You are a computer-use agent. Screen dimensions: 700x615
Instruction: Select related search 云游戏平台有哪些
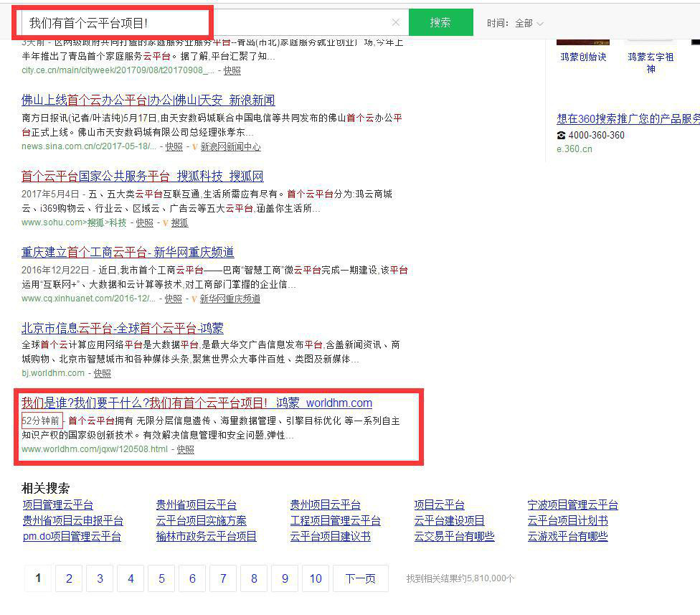(567, 536)
